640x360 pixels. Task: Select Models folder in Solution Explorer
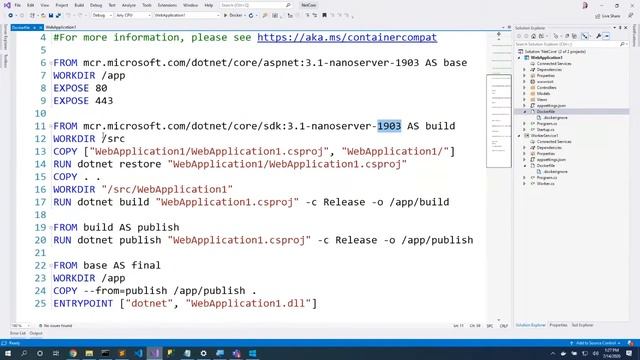point(543,93)
